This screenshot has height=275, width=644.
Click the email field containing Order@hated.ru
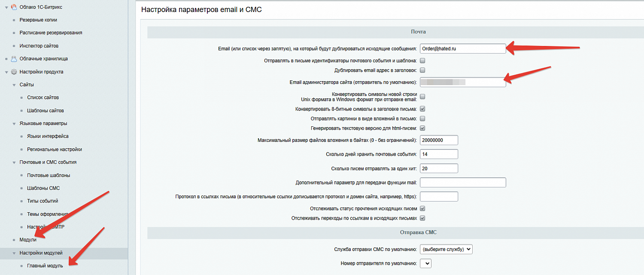(x=463, y=49)
